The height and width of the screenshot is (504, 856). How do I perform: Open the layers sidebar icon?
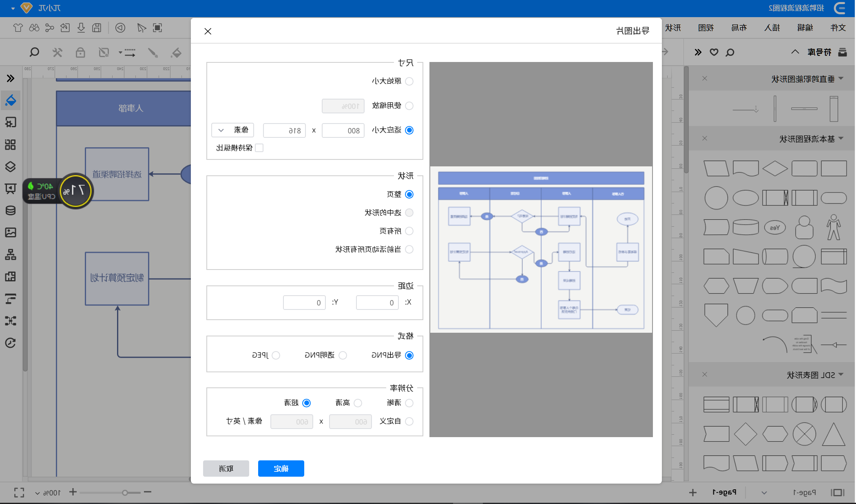pyautogui.click(x=11, y=166)
